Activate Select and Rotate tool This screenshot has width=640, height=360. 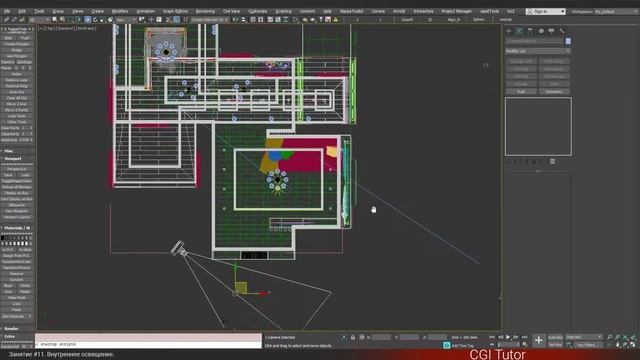point(96,20)
